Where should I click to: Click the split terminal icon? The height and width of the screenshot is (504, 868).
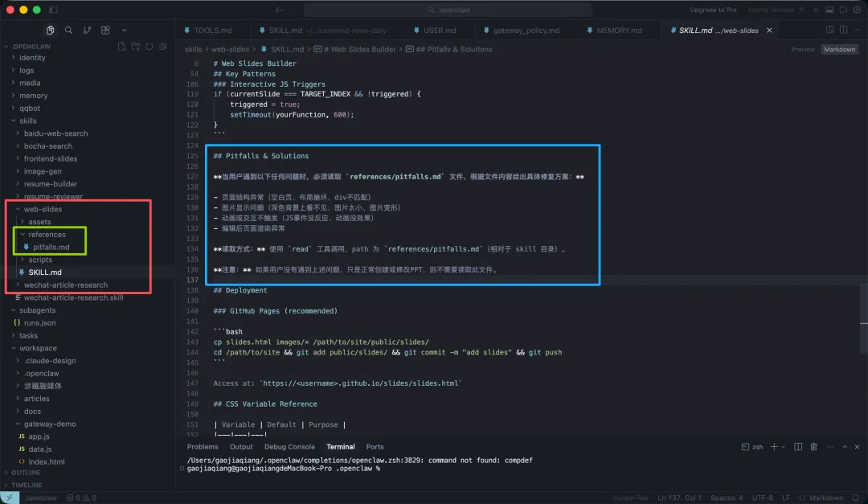pyautogui.click(x=798, y=447)
